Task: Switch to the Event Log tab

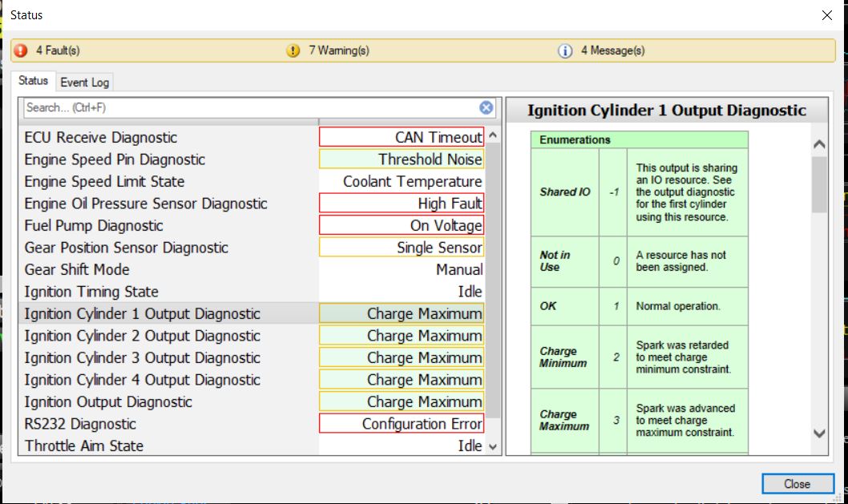Action: click(84, 82)
